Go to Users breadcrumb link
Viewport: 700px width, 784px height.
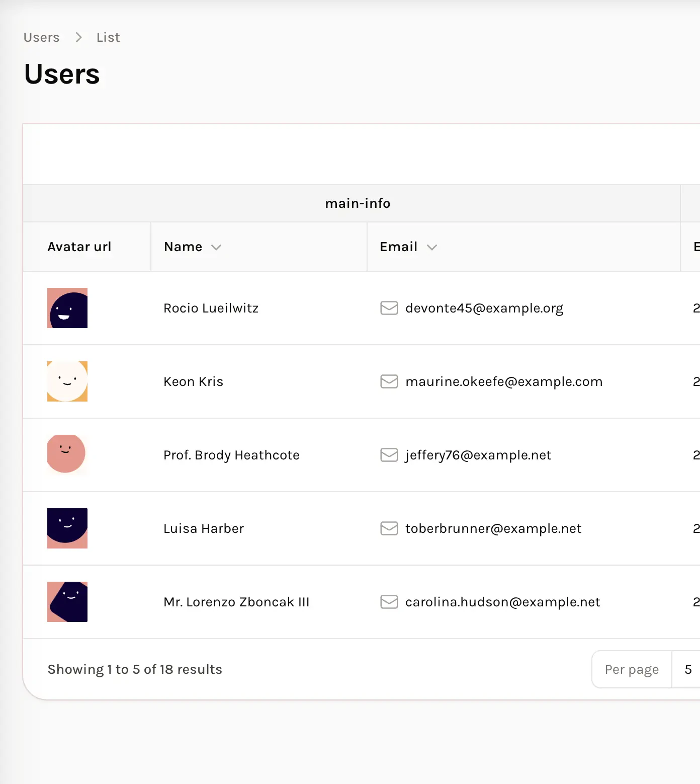point(42,38)
